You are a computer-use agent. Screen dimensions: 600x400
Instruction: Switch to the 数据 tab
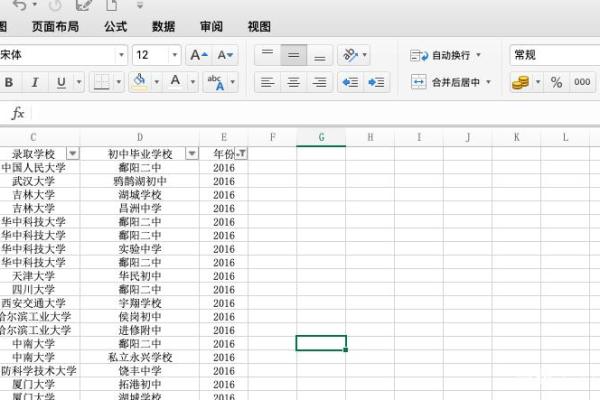click(163, 26)
